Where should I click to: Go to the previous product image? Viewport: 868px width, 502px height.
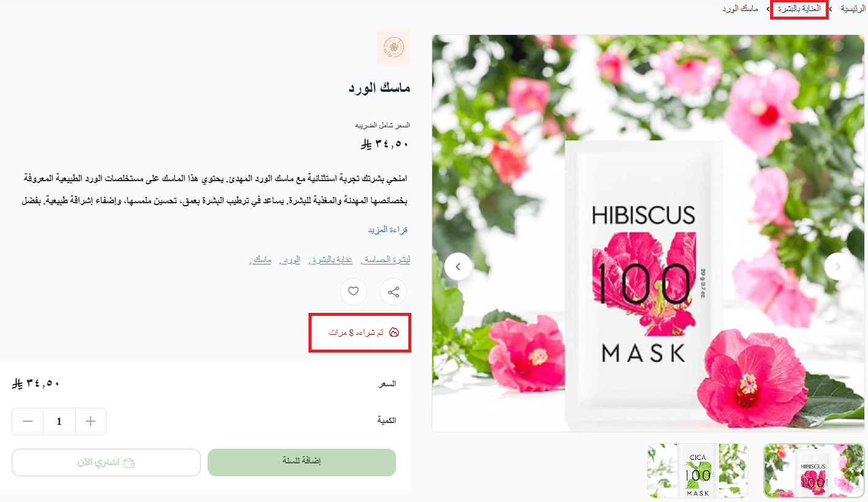coord(458,266)
